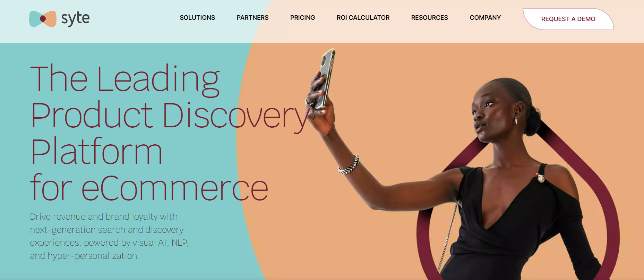This screenshot has height=280, width=644.
Task: Select the main hero headline text
Action: click(169, 133)
